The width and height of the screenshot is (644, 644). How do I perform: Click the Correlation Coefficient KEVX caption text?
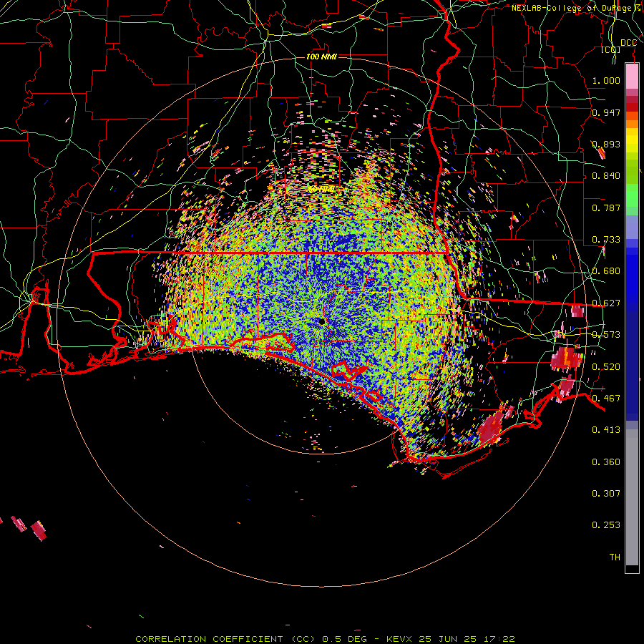(x=325, y=639)
